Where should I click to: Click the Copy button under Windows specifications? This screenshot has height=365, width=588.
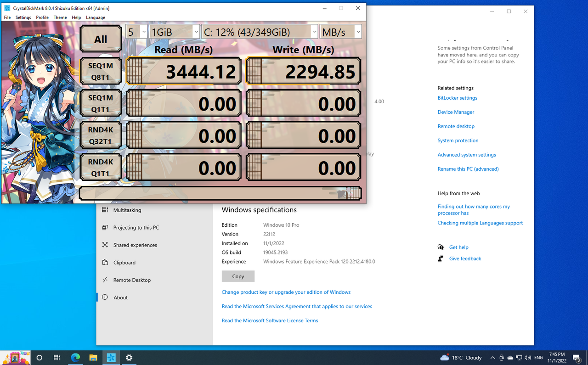[238, 276]
